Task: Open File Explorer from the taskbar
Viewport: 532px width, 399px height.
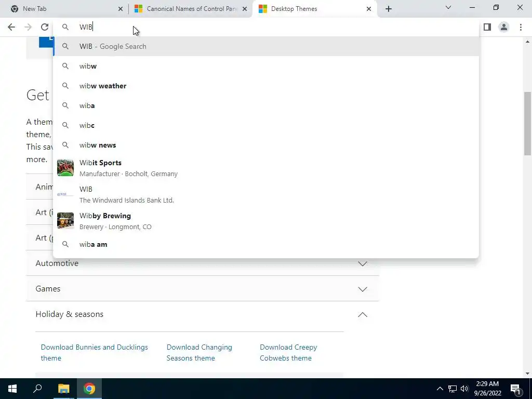Action: click(63, 389)
